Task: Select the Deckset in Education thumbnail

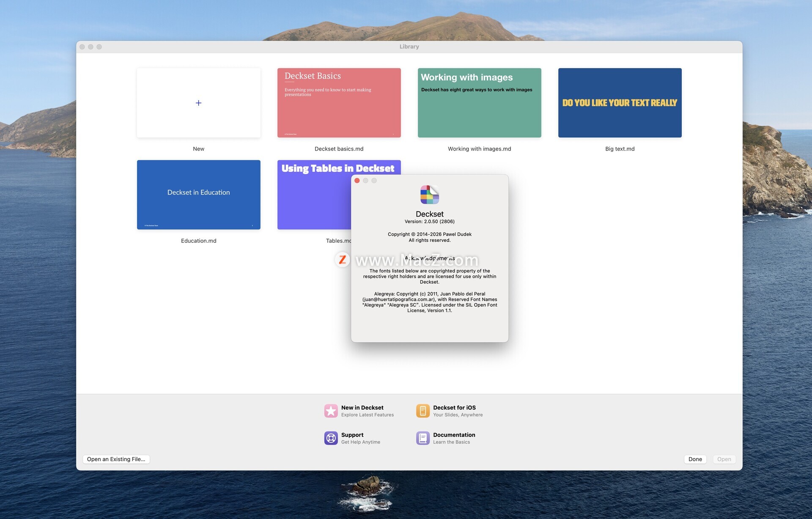Action: click(198, 195)
